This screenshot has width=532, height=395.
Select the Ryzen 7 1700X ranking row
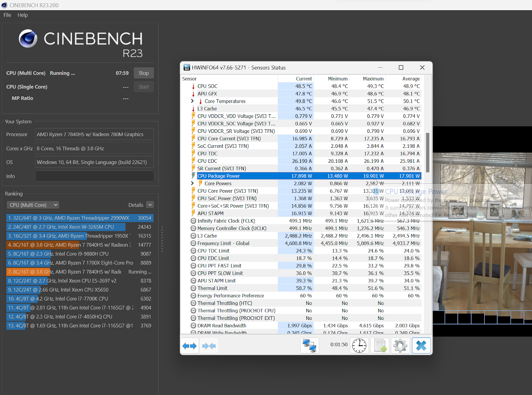click(x=80, y=263)
